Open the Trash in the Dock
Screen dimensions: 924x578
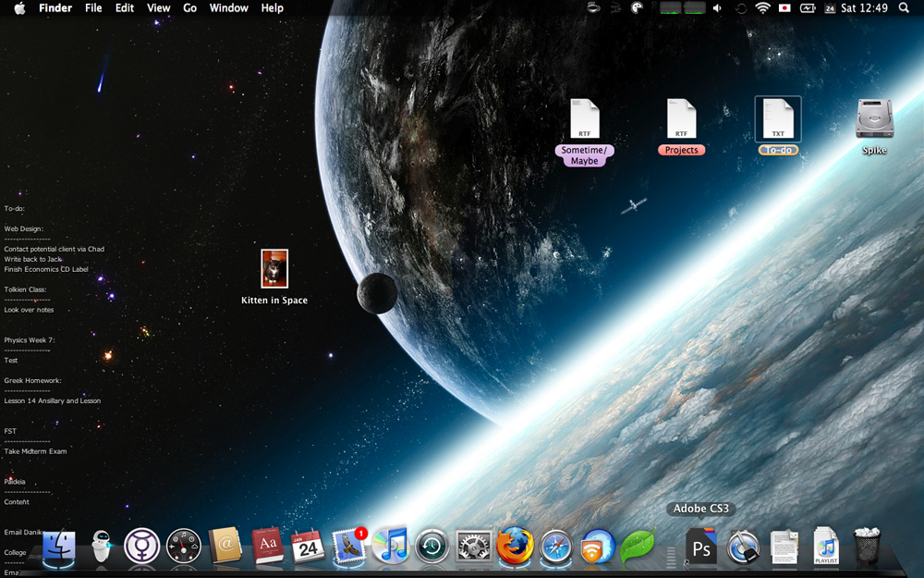tap(867, 547)
